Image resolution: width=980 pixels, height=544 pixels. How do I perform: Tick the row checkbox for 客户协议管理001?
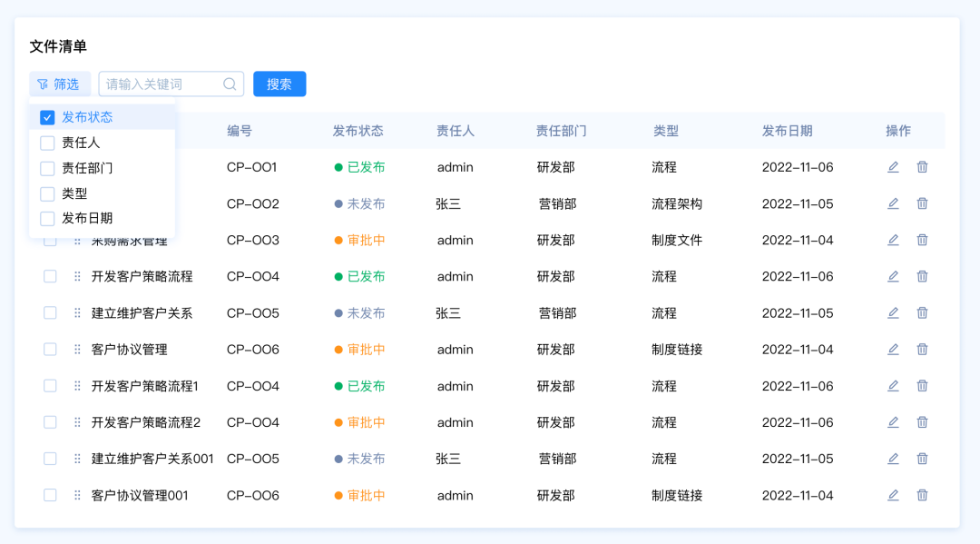[x=50, y=495]
